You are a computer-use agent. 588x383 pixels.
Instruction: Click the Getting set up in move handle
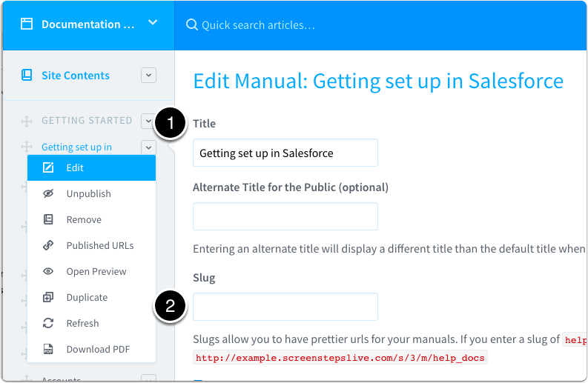tap(27, 147)
